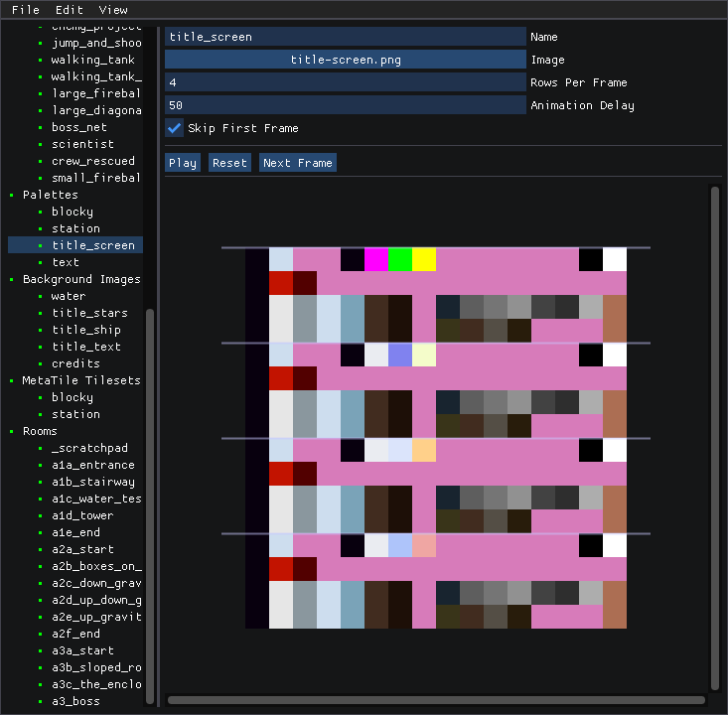Click the Animation Delay input field

346,105
